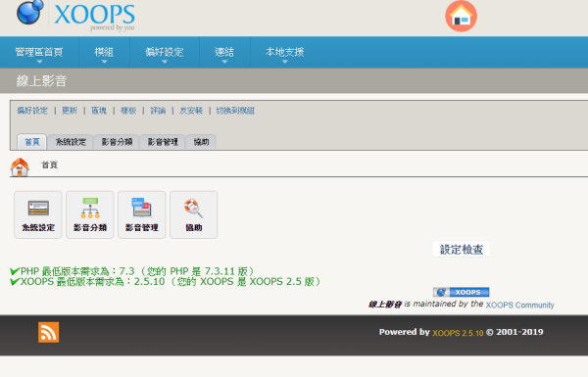The height and width of the screenshot is (377, 588).
Task: Switch to the 影音分類 tab
Action: point(117,142)
